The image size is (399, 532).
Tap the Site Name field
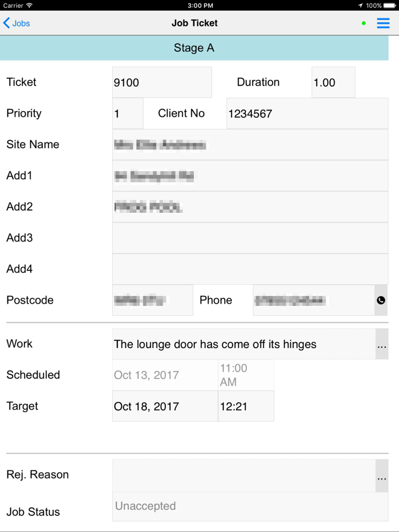(250, 145)
